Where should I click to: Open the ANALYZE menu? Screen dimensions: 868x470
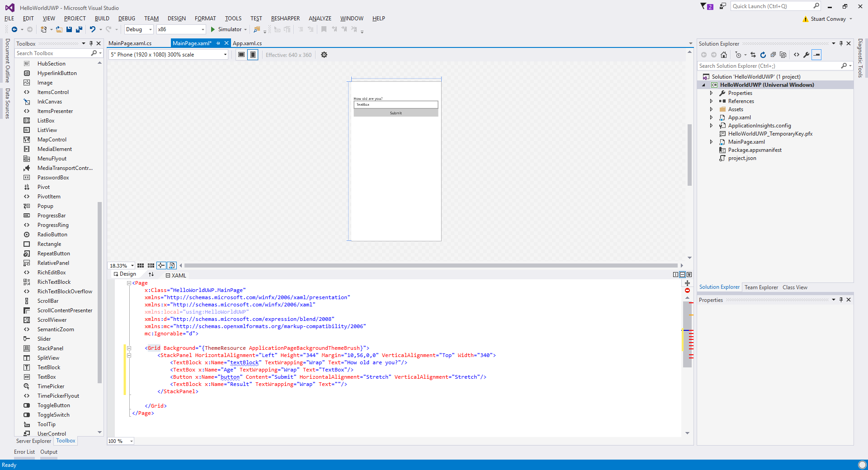320,19
